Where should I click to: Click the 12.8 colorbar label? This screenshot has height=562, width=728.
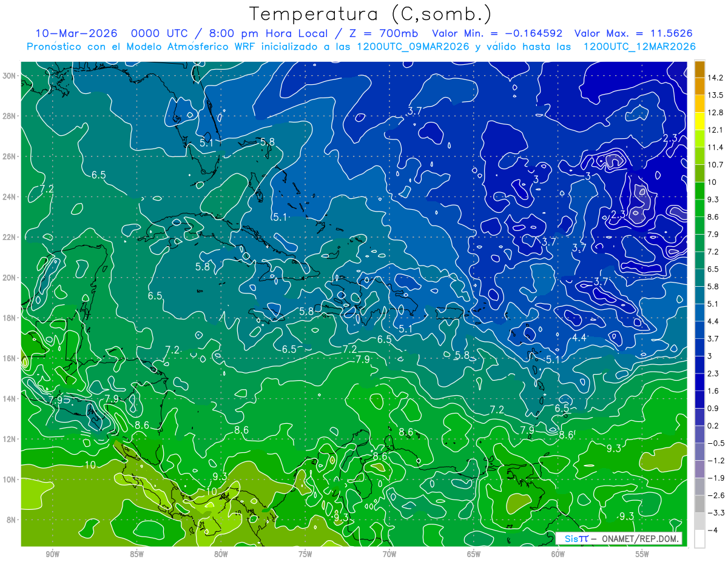pyautogui.click(x=715, y=113)
